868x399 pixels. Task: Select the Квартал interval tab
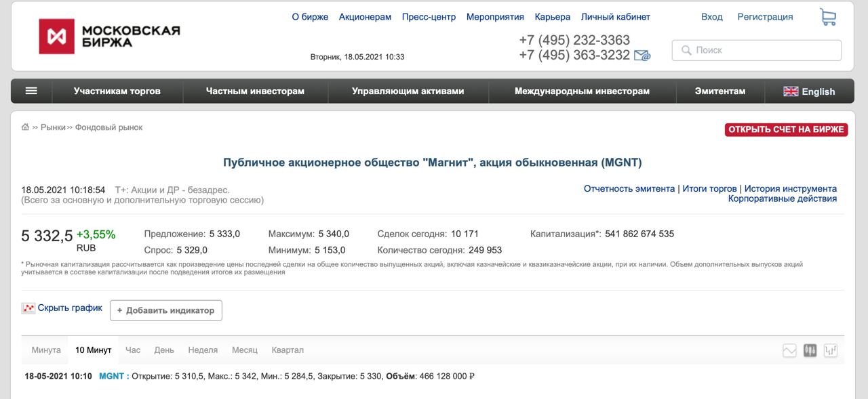click(288, 350)
